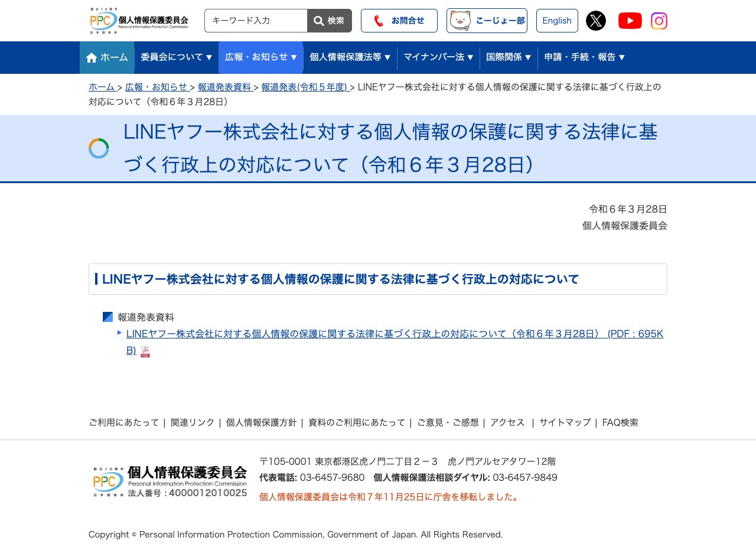
Task: Click the PPC logo in the footer
Action: point(170,481)
